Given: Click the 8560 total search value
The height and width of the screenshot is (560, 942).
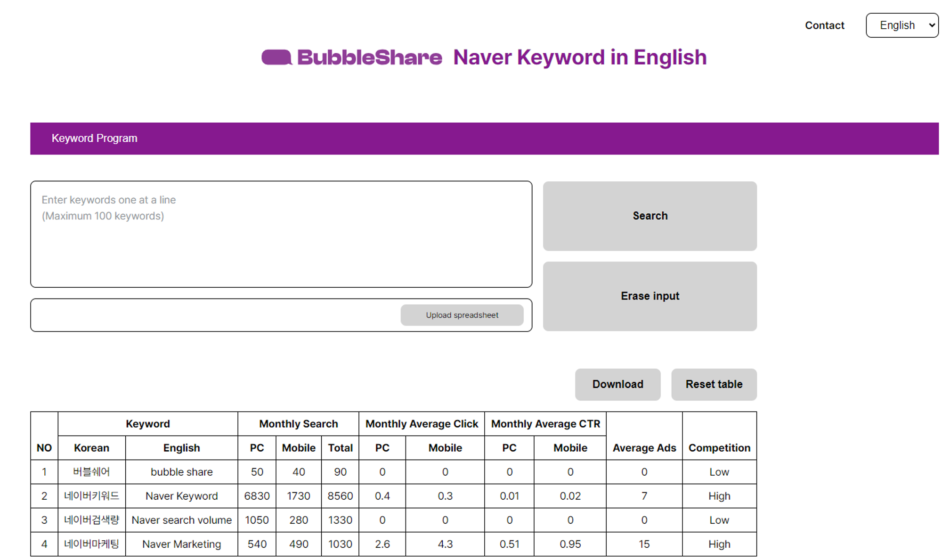Looking at the screenshot, I should (x=340, y=496).
